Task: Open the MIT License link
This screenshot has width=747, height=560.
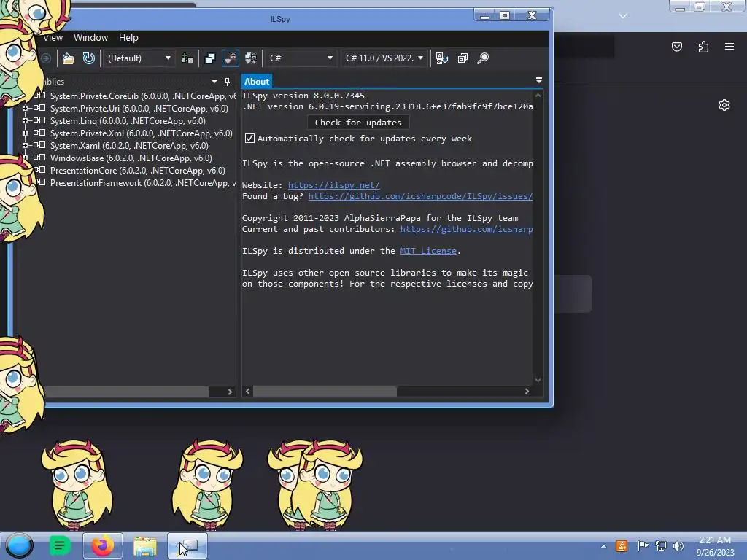Action: coord(428,251)
